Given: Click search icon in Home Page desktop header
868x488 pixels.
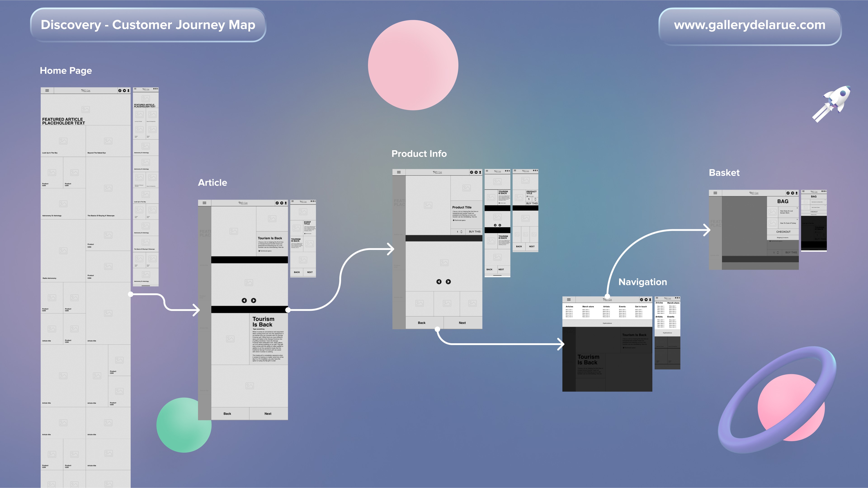Looking at the screenshot, I should tap(120, 91).
